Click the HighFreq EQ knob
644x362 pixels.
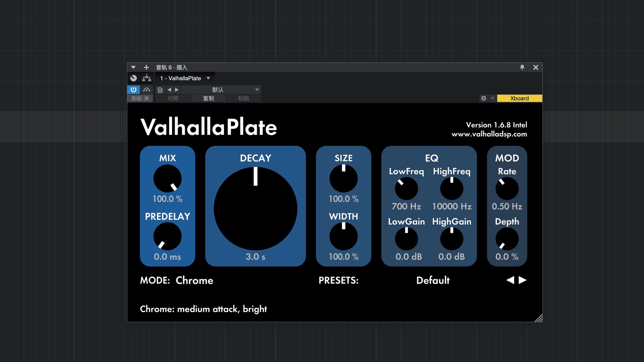[x=452, y=189]
